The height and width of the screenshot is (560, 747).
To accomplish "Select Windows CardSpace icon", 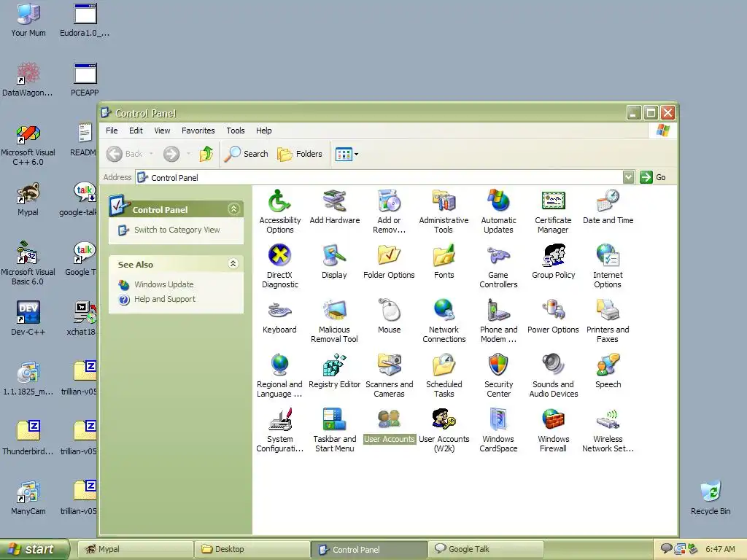I will click(x=498, y=430).
